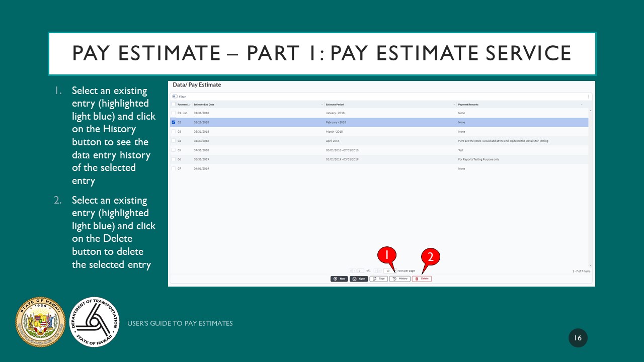
Task: Go to the last page of results
Action: click(379, 271)
